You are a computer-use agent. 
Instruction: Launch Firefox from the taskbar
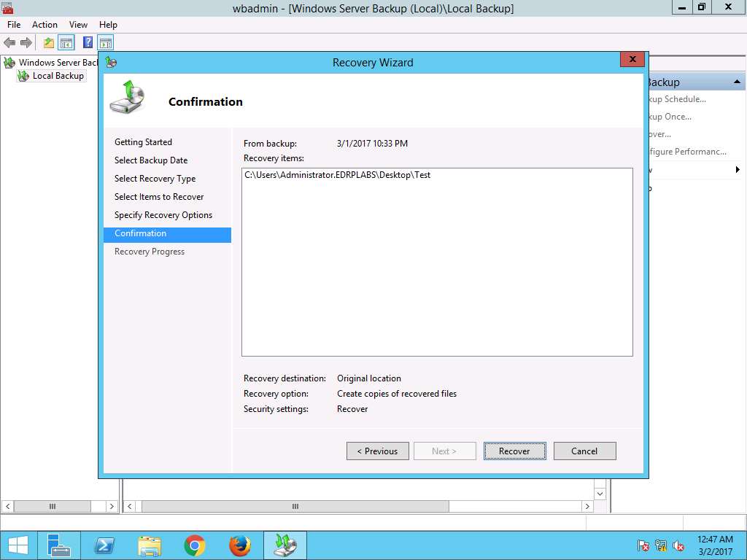point(239,545)
